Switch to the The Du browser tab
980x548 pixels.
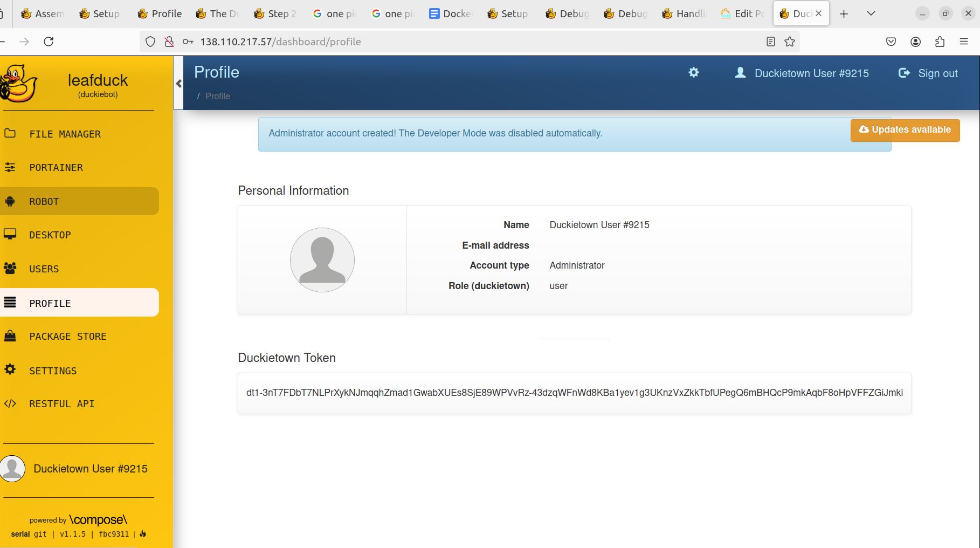(217, 13)
